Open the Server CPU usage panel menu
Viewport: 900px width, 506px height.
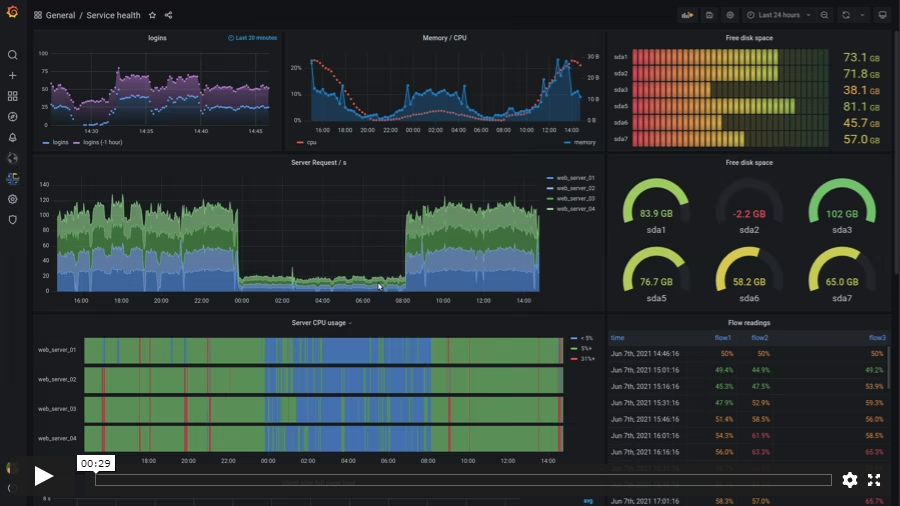tap(320, 323)
